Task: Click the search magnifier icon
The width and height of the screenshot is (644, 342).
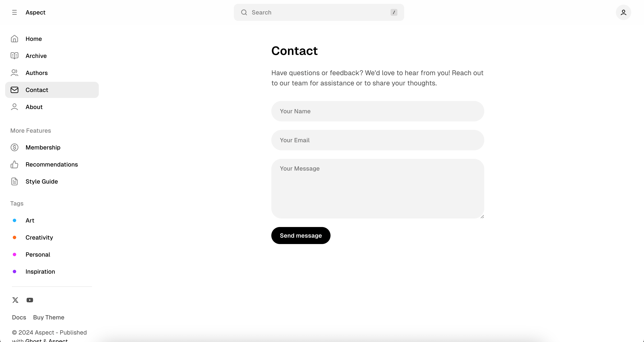Action: pyautogui.click(x=244, y=12)
